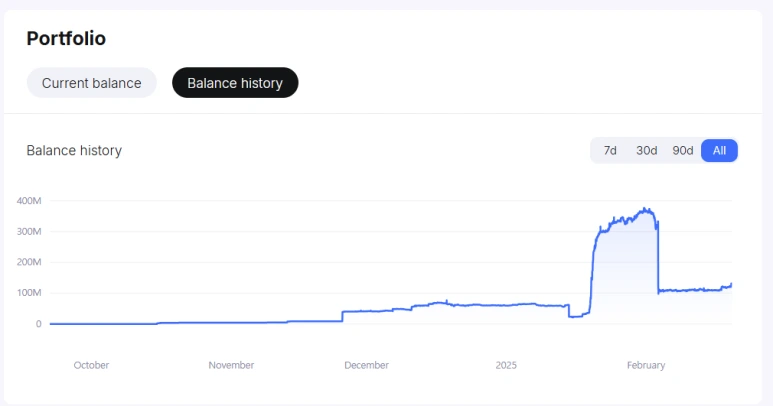Select the 90d time range option
Viewport: 773px width, 406px height.
(x=683, y=150)
